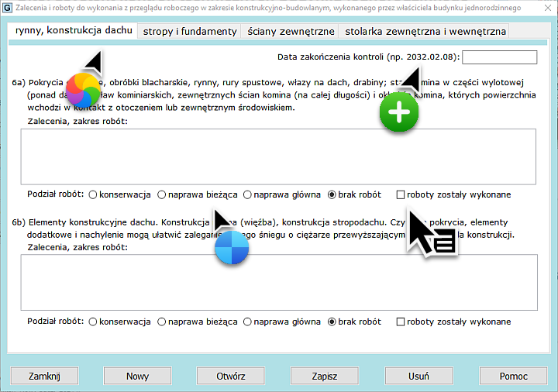
Task: Click the Nowy button
Action: 138,376
